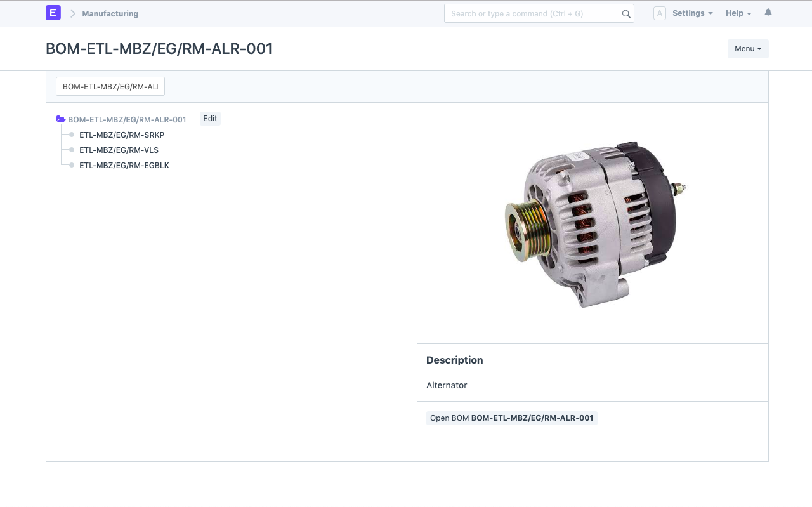Click the Edit button beside the BOM root
812x507 pixels.
(x=210, y=119)
